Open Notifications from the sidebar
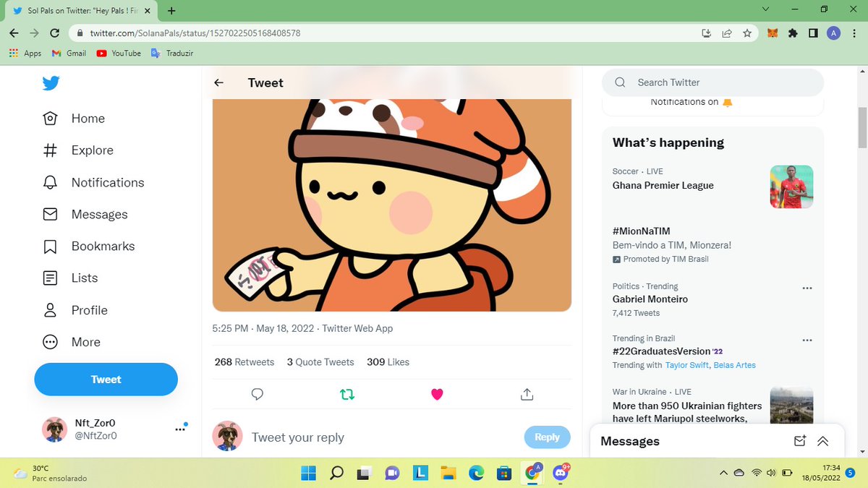Viewport: 868px width, 488px height. point(93,182)
